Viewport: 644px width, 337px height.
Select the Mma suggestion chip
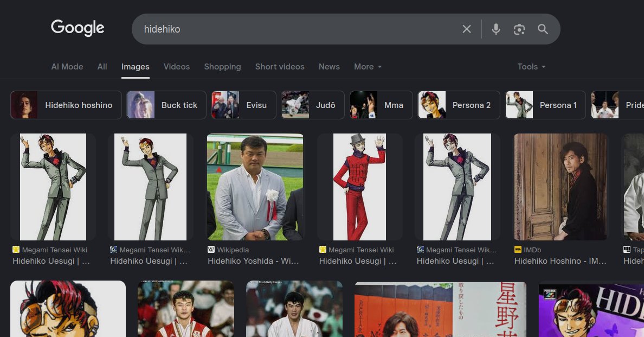tap(381, 105)
